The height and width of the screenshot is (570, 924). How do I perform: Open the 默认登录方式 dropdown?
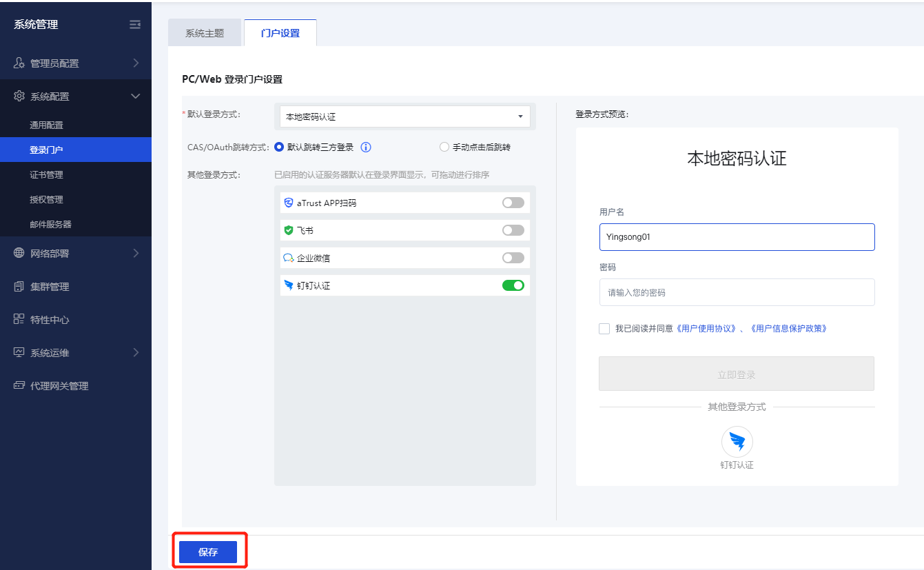[404, 116]
